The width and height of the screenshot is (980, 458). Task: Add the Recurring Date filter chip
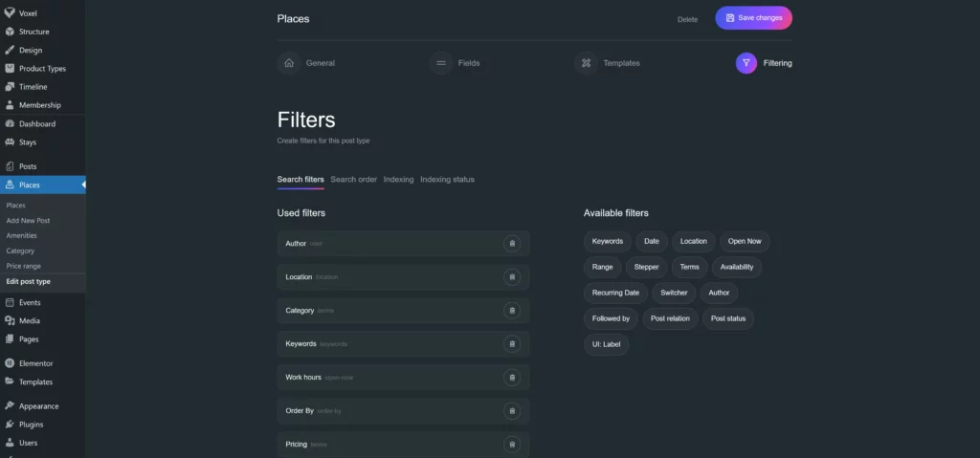pos(615,293)
